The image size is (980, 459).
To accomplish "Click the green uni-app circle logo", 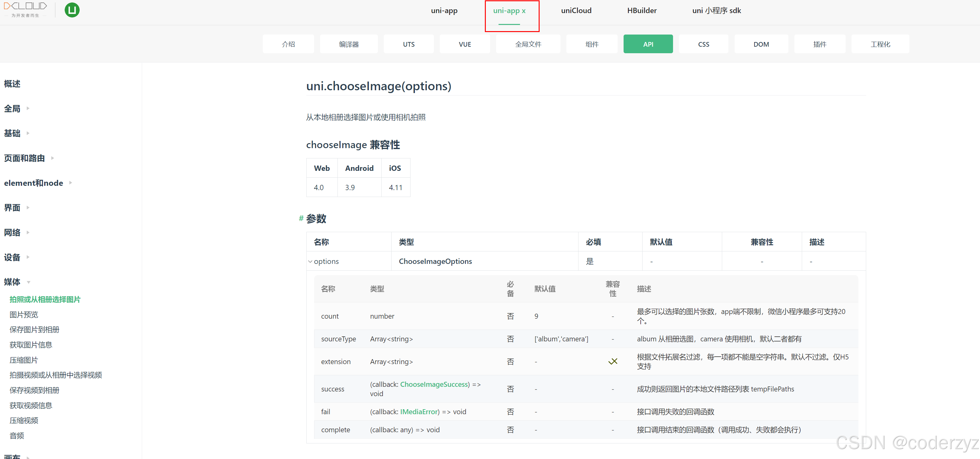I will point(72,10).
